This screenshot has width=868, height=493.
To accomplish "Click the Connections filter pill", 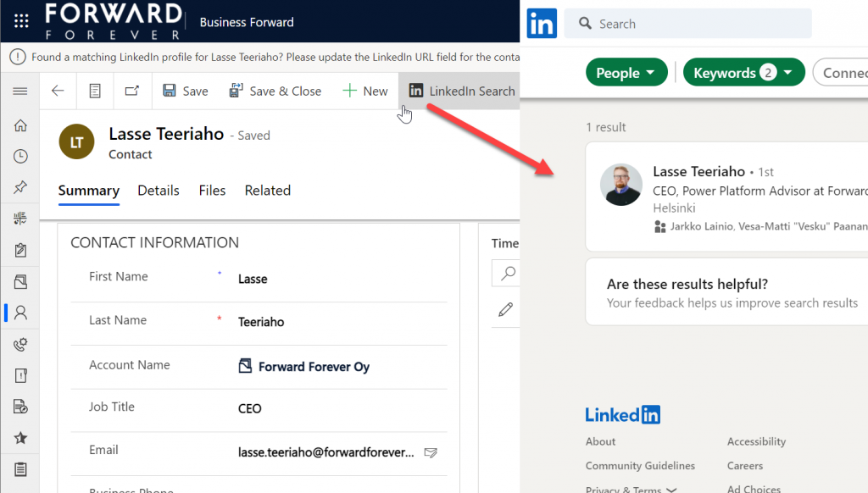I will [x=840, y=73].
